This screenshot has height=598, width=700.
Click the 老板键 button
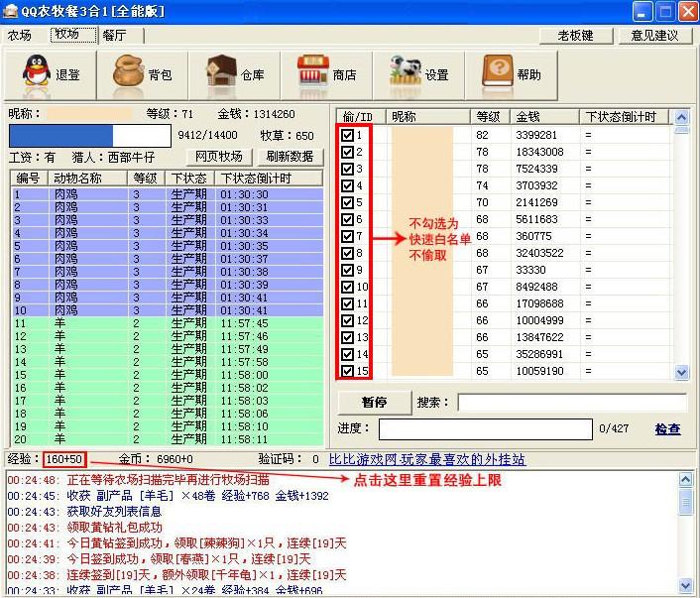click(x=575, y=36)
